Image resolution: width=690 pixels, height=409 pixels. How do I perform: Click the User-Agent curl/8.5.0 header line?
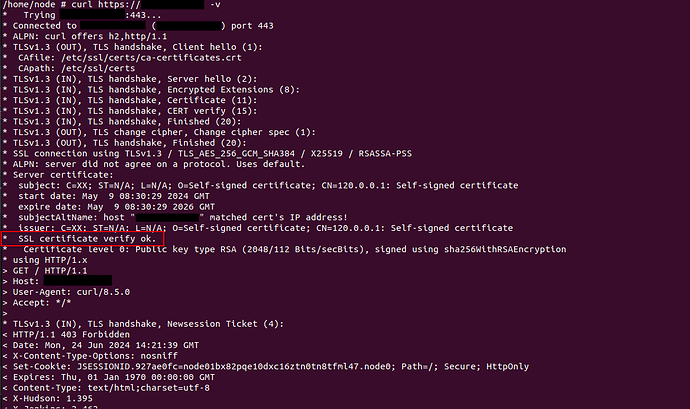click(x=66, y=292)
